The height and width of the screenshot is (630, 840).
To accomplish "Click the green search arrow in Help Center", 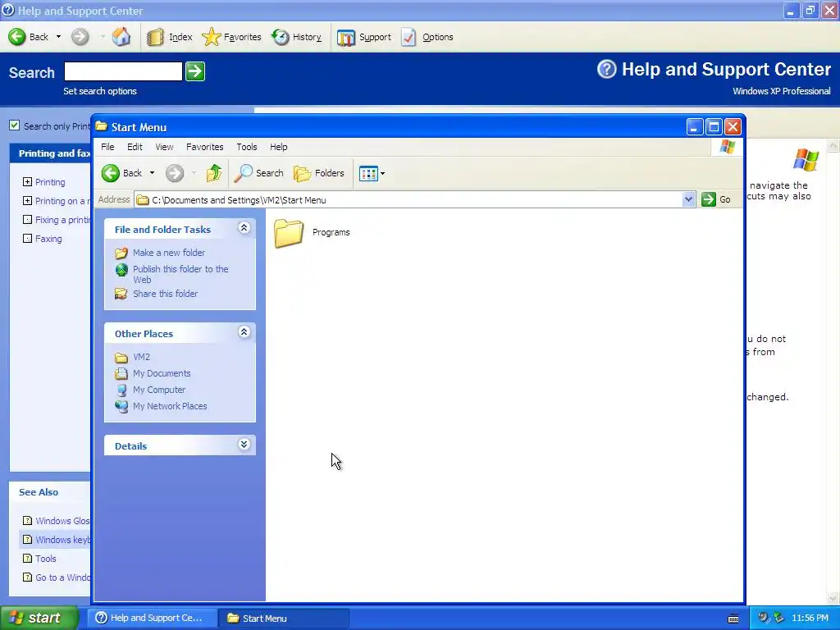I will [195, 71].
